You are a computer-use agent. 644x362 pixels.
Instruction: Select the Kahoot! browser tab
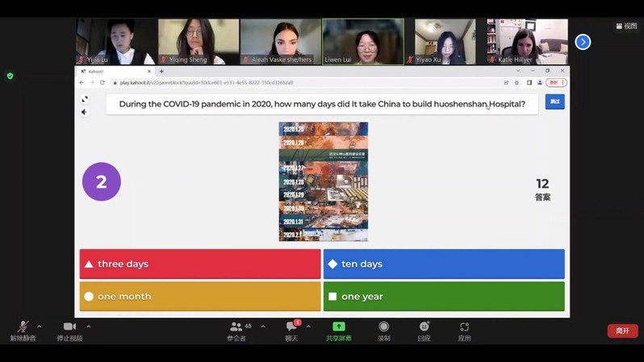click(113, 71)
